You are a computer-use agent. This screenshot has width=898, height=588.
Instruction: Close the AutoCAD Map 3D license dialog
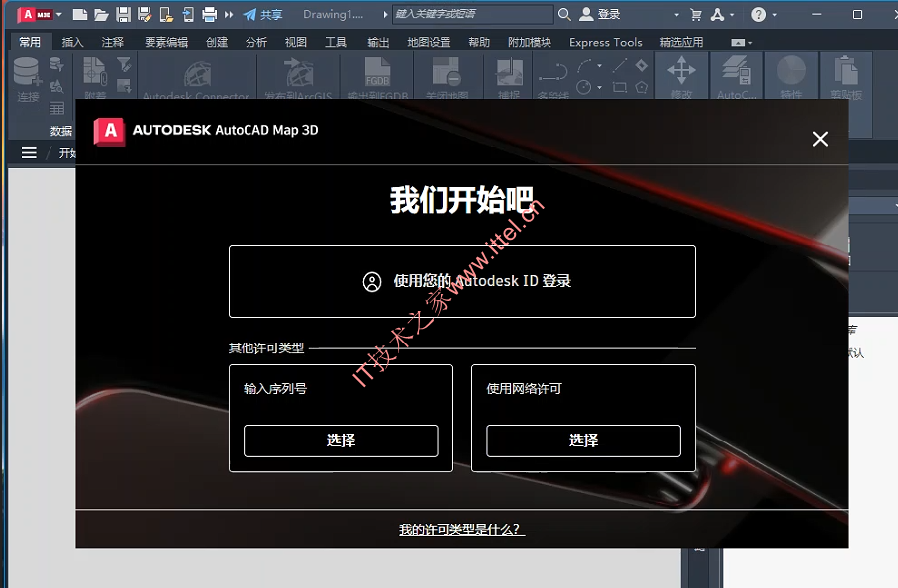[x=820, y=139]
